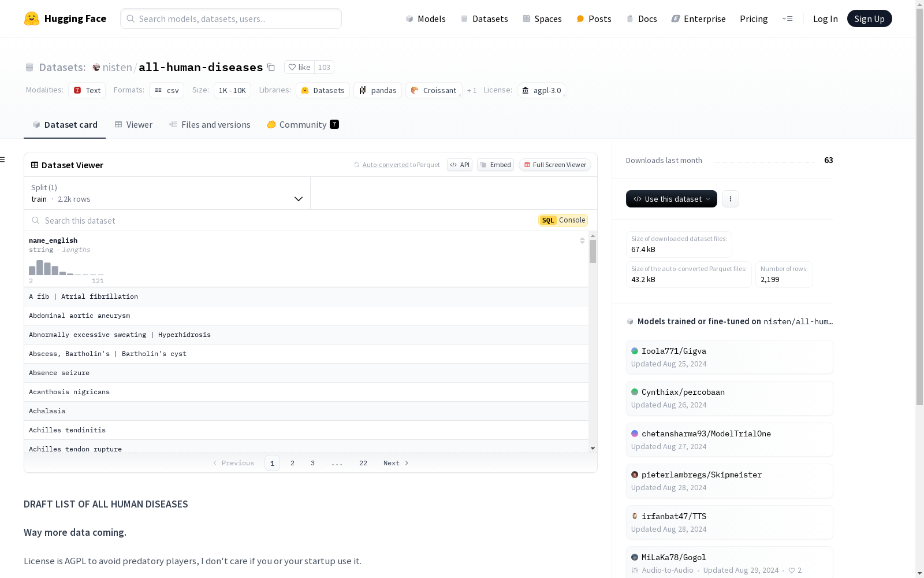
Task: Sort the name_english column
Action: (x=582, y=240)
